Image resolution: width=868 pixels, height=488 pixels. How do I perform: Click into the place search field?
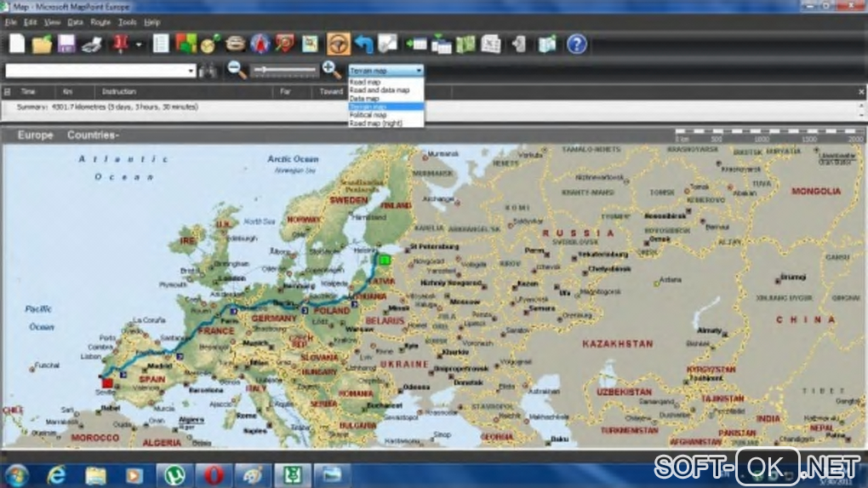(96, 71)
